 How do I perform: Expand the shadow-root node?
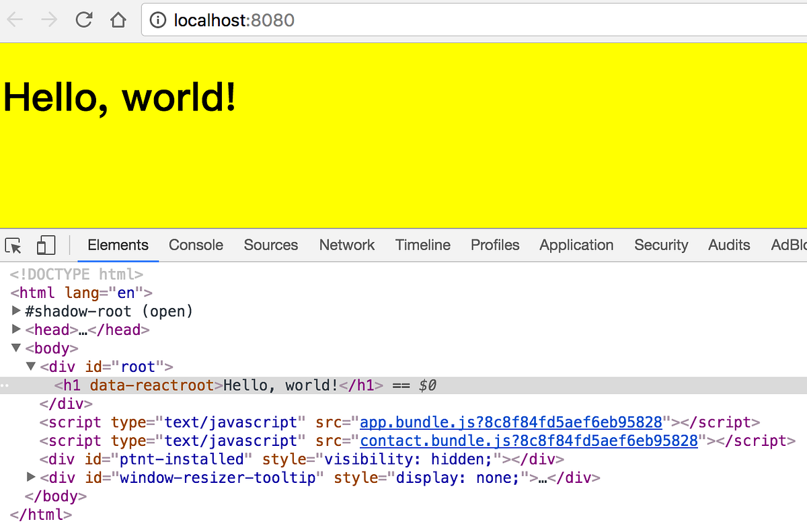16,311
